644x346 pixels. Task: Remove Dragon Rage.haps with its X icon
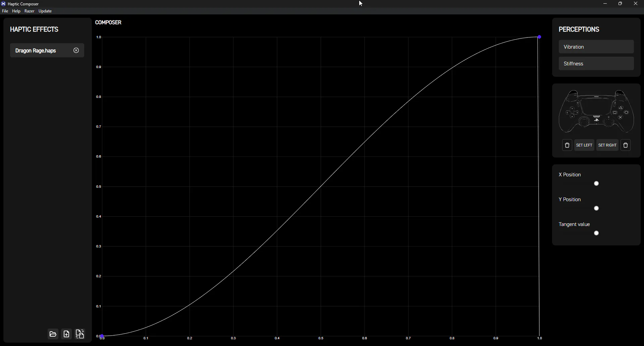click(76, 51)
